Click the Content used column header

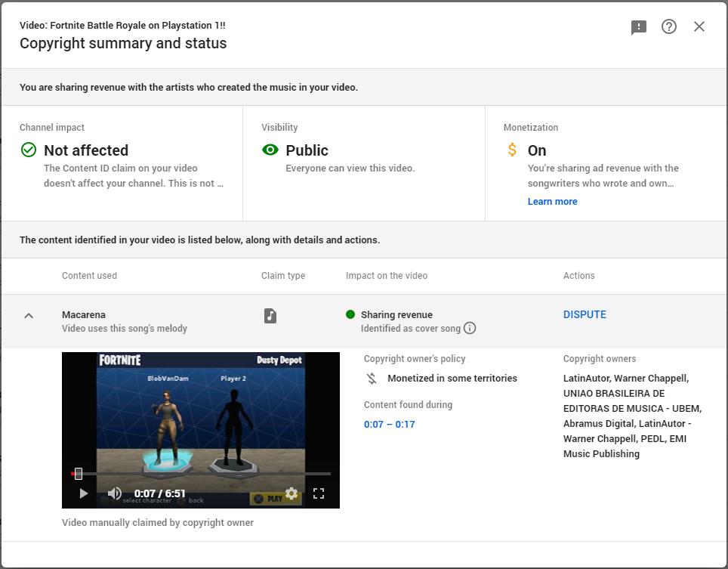pyautogui.click(x=89, y=276)
